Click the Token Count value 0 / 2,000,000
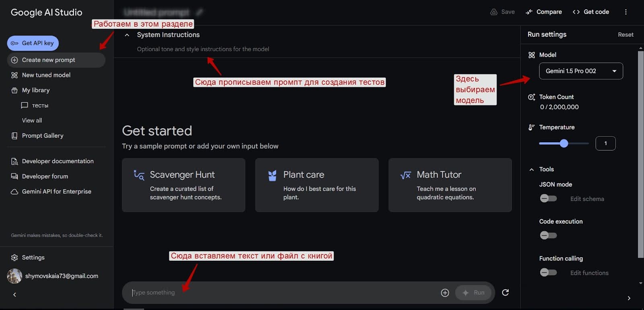Screen dimensions: 644x310 tap(559, 107)
